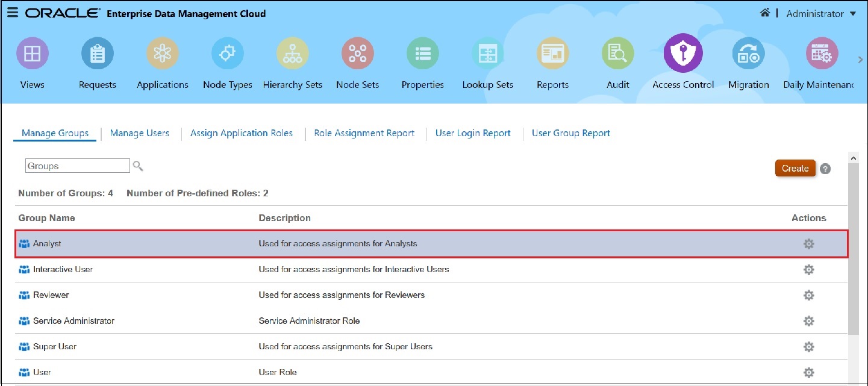Open the Node Types icon
868x386 pixels.
coord(228,54)
